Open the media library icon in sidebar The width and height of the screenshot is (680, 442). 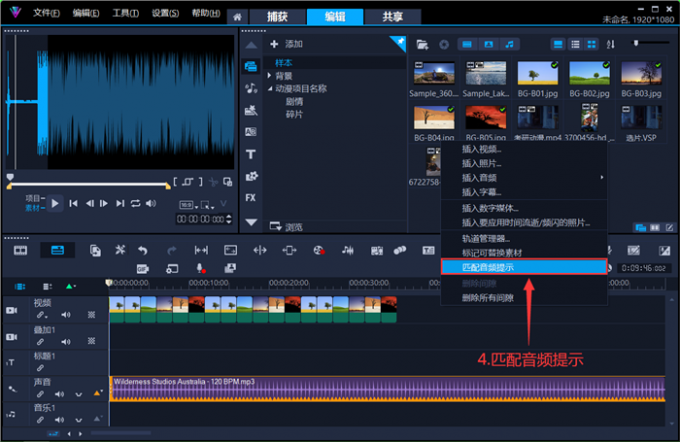[250, 66]
